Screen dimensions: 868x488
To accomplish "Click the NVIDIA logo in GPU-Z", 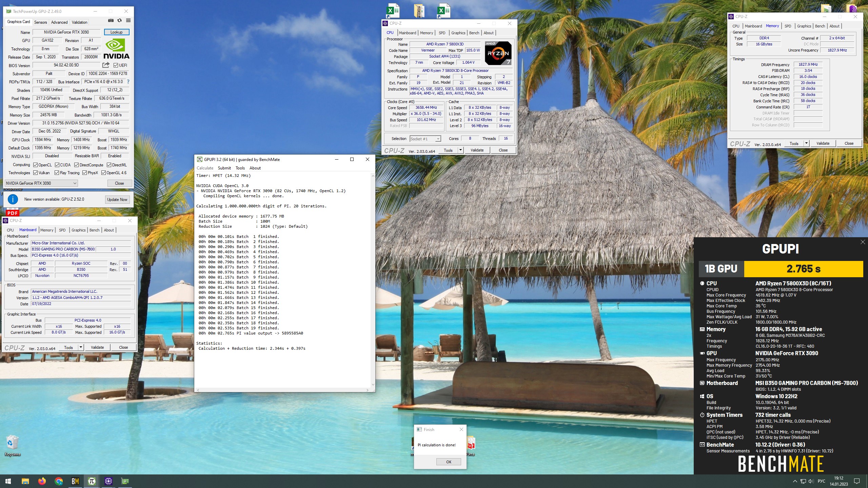I will tap(116, 49).
